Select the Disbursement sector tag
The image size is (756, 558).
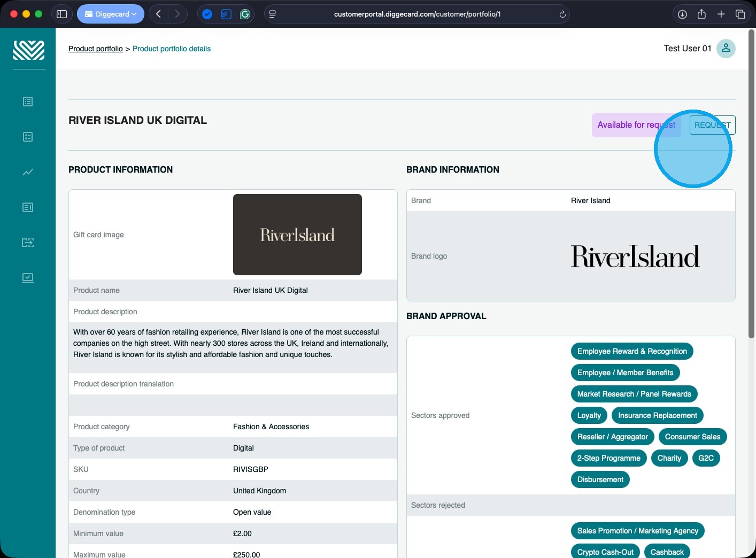(600, 479)
